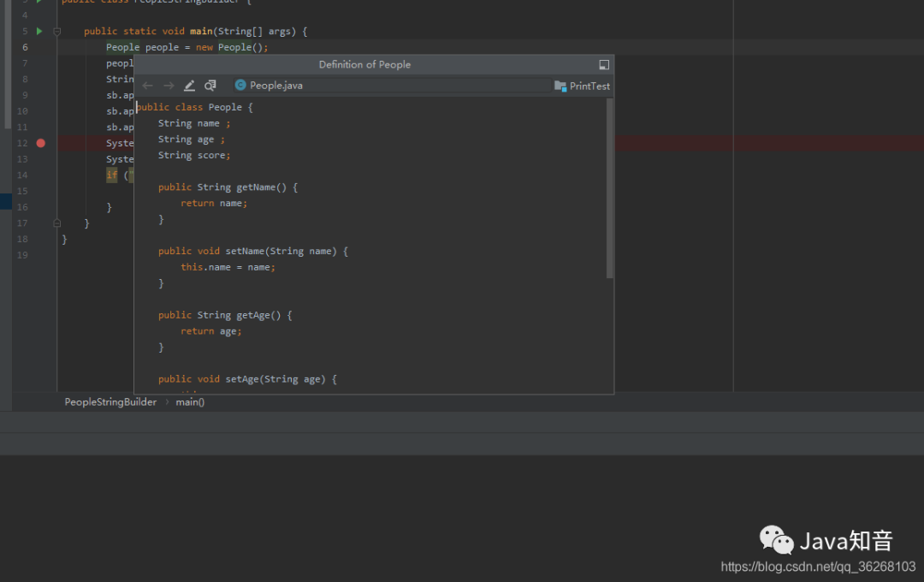
Task: Click the main(String[] args) method declaration
Action: pyautogui.click(x=196, y=32)
